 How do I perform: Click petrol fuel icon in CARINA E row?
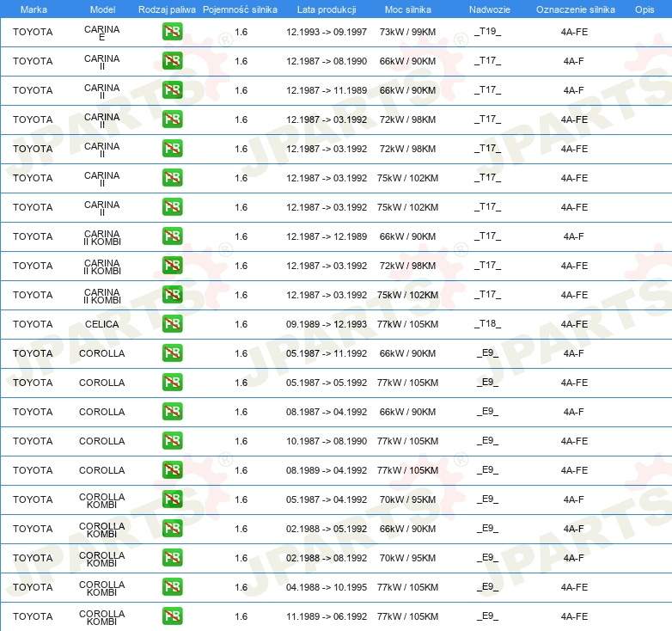172,32
